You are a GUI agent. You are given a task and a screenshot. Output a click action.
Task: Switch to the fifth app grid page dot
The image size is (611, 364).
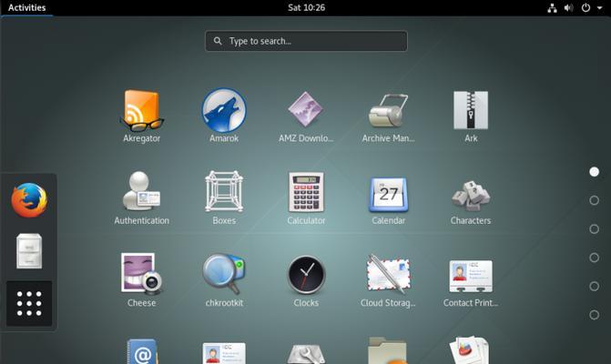pyautogui.click(x=594, y=286)
